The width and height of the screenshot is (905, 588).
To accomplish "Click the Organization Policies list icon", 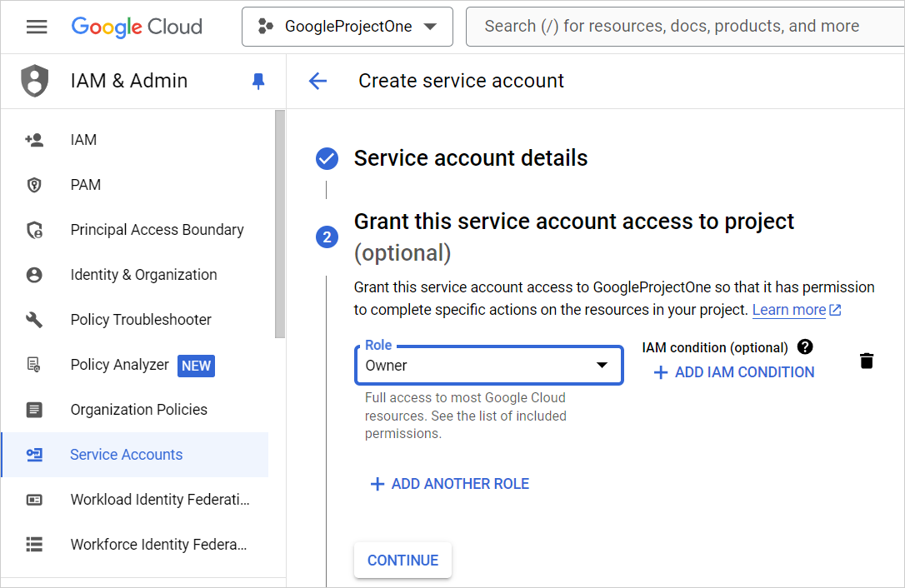I will point(34,410).
